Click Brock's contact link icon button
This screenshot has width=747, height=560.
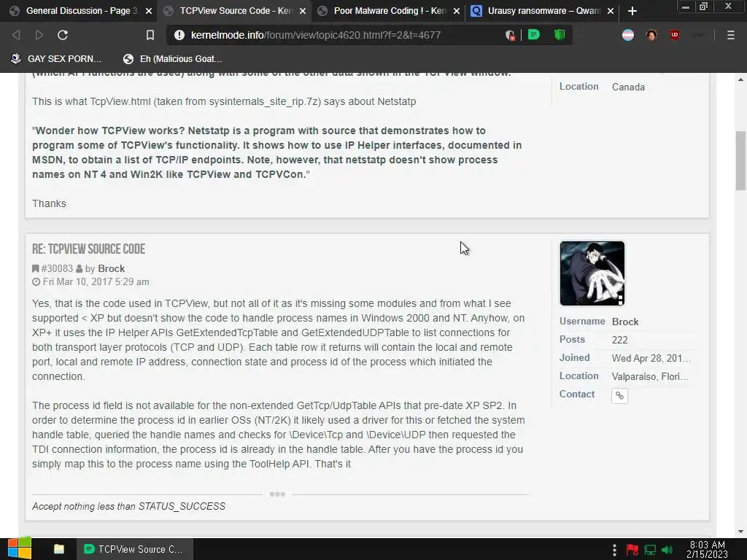coord(619,395)
